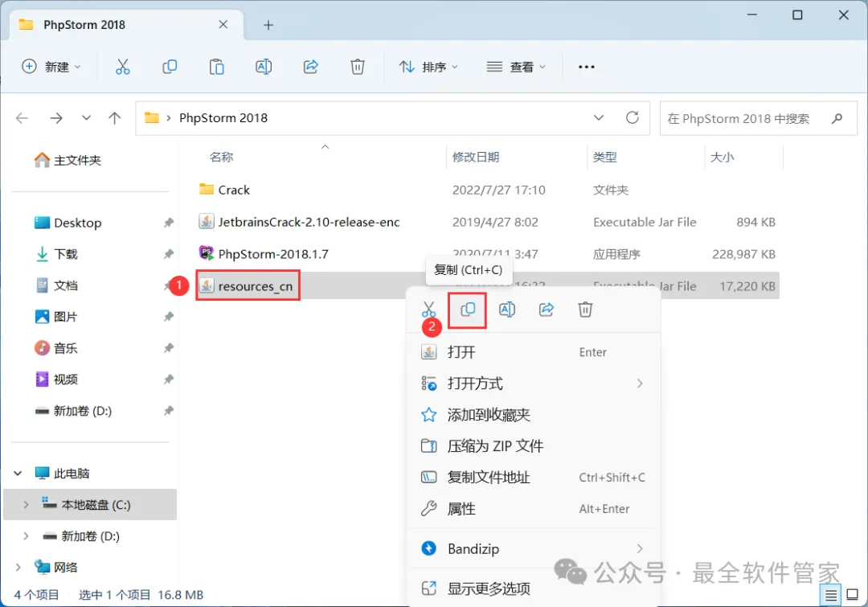Choose 显示更多选项 in context menu

click(534, 589)
